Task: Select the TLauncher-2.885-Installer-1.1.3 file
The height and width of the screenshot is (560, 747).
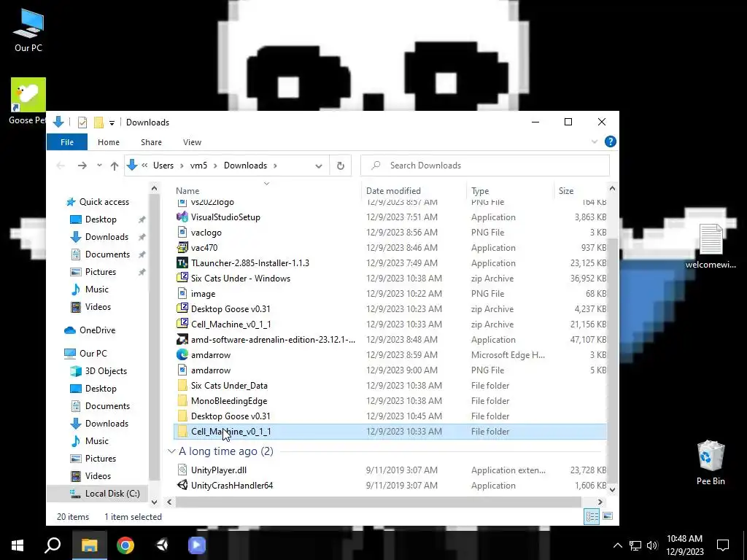Action: click(391, 262)
